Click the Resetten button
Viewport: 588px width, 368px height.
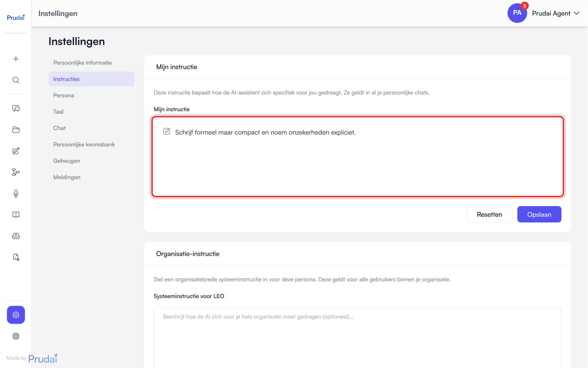click(x=489, y=214)
